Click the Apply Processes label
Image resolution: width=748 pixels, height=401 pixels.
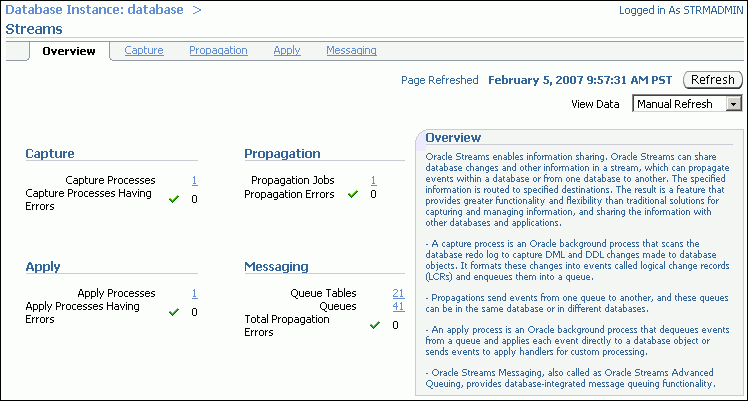coord(116,293)
